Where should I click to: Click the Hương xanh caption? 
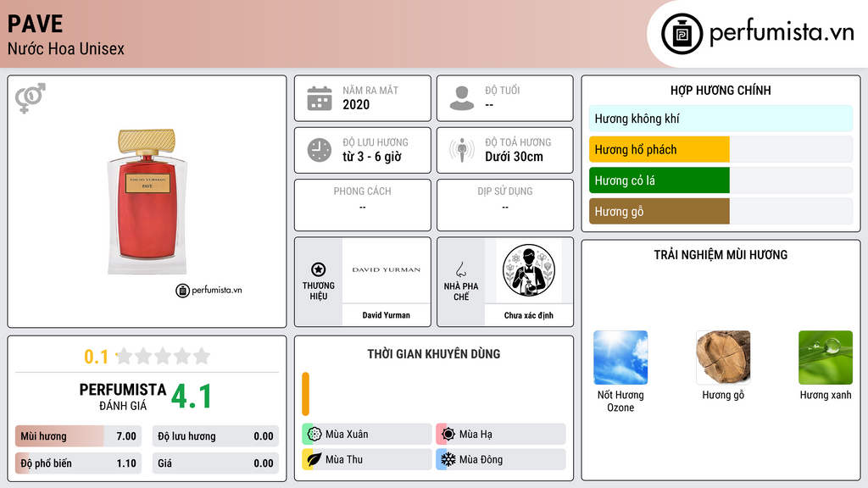pyautogui.click(x=826, y=395)
